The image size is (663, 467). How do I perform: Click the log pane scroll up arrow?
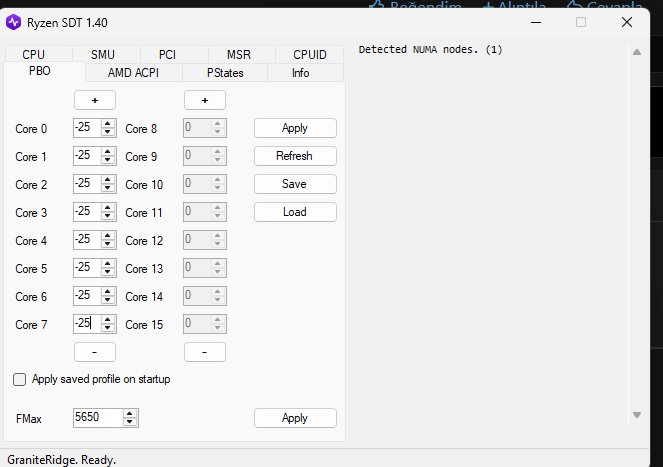tap(637, 52)
